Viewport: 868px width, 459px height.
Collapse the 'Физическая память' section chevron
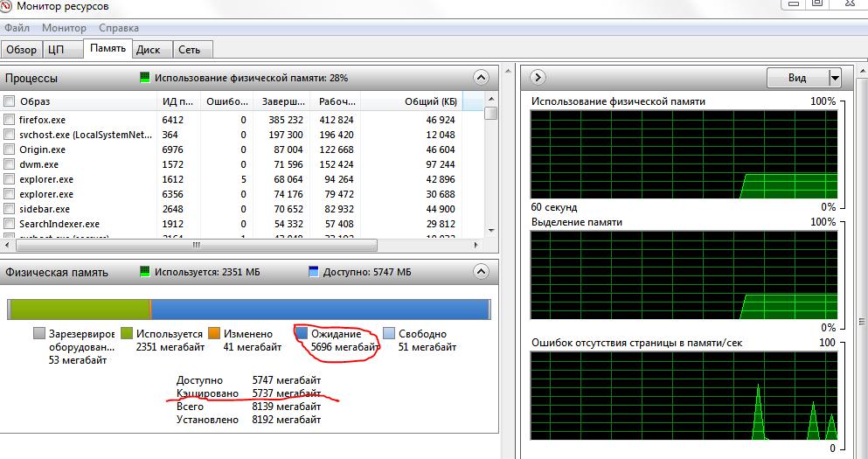(481, 272)
